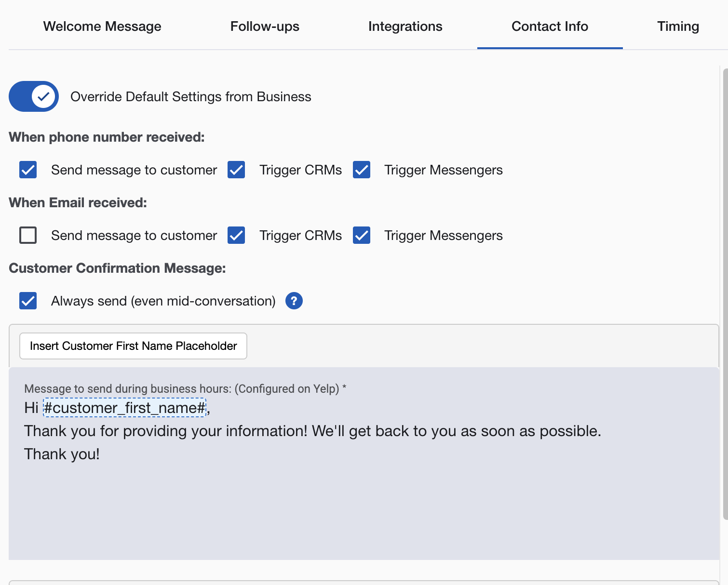Uncheck Trigger Messengers under Email received
728x585 pixels.
click(361, 235)
